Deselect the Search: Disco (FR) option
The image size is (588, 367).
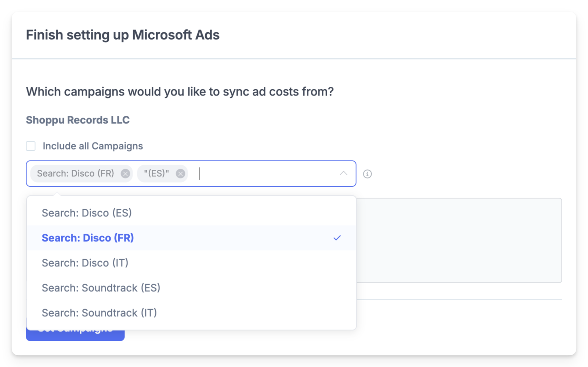191,238
